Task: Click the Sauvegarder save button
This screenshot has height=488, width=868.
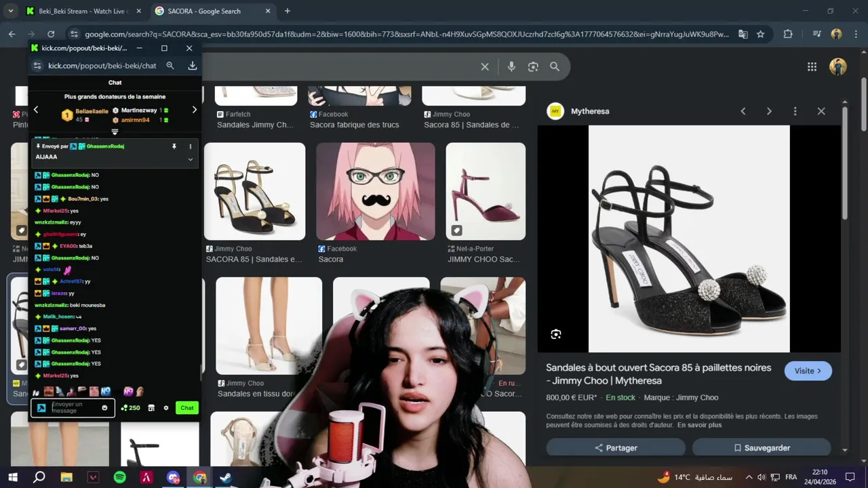Action: point(762,448)
